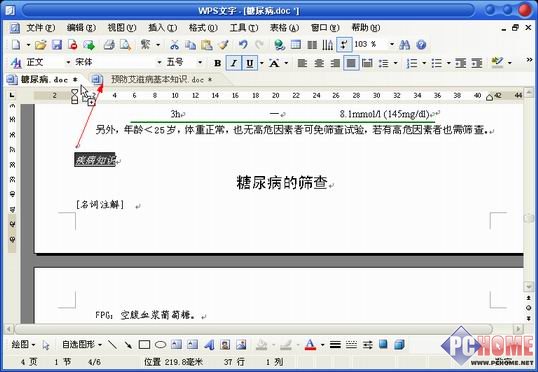538x372 pixels.
Task: Click the red font color swatch
Action: tap(310, 345)
